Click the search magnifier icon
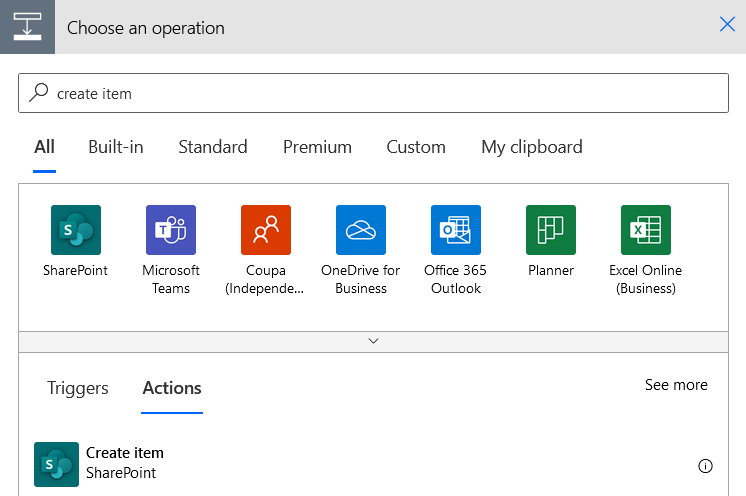746x496 pixels. pos(39,93)
